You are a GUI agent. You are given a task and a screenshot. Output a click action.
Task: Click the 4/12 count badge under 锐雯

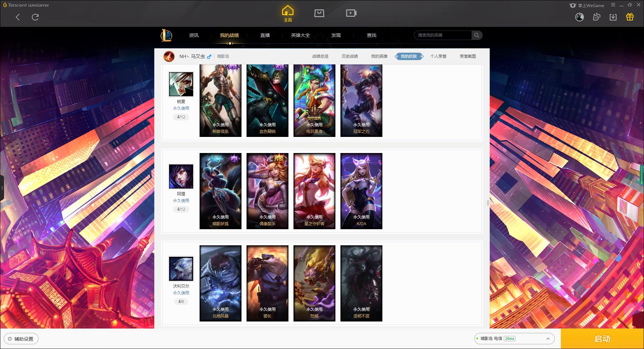coord(181,117)
